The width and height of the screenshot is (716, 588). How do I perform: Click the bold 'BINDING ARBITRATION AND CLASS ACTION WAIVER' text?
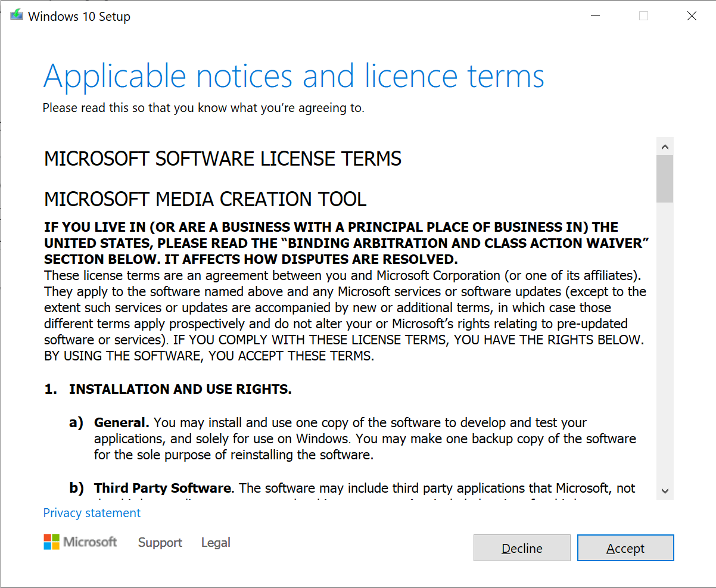pos(465,244)
